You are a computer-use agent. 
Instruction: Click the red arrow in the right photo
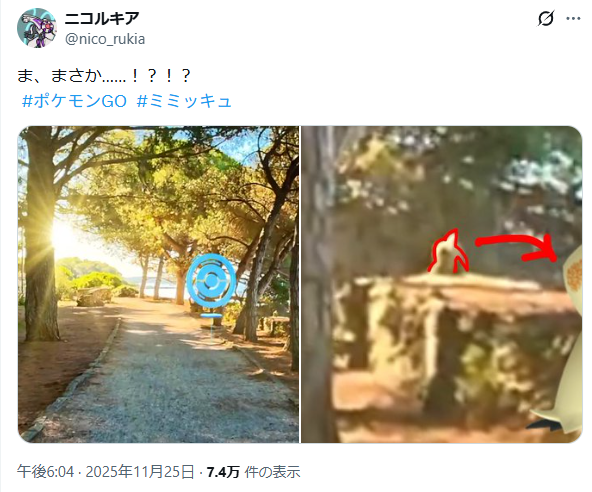point(517,247)
